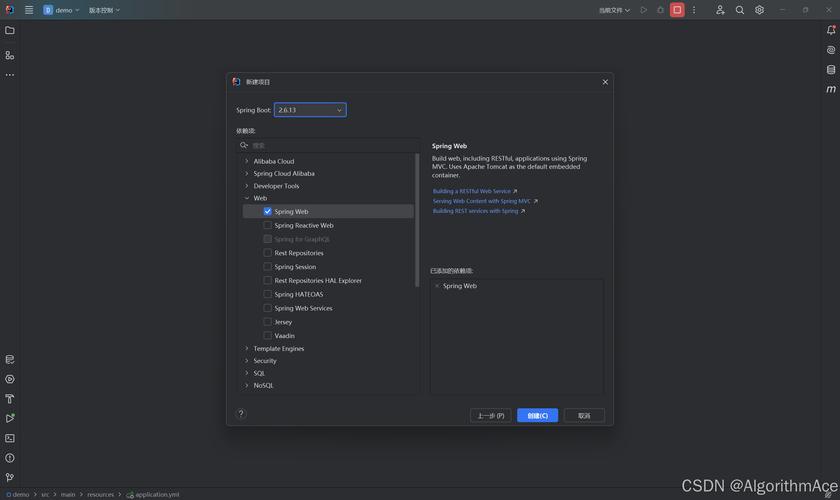
Task: Open the Notifications bell icon
Action: (831, 30)
